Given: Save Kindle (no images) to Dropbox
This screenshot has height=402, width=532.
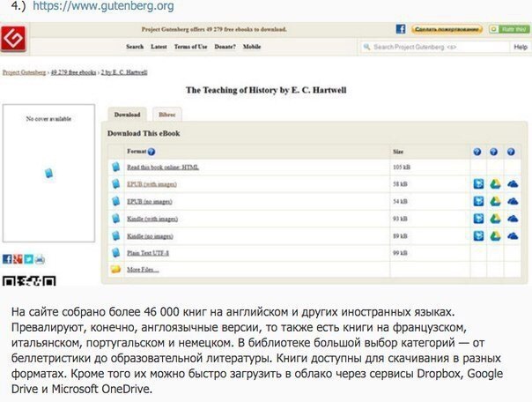Looking at the screenshot, I should [x=478, y=235].
